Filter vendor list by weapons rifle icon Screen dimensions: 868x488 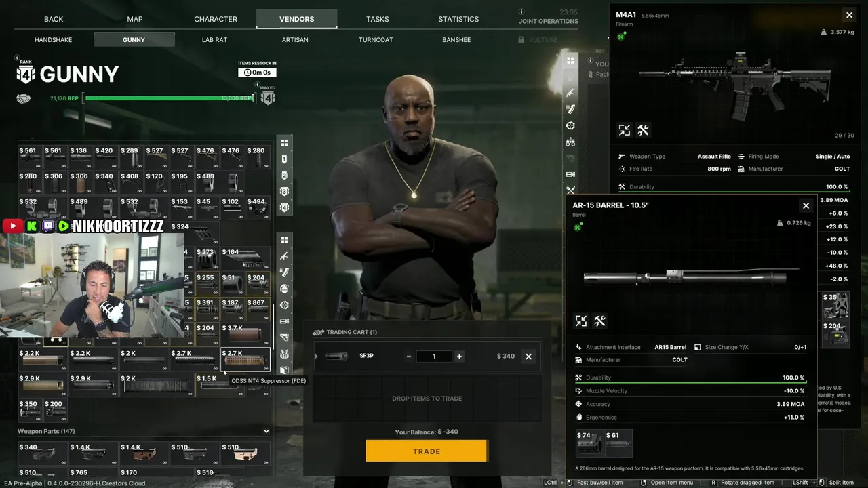(285, 256)
